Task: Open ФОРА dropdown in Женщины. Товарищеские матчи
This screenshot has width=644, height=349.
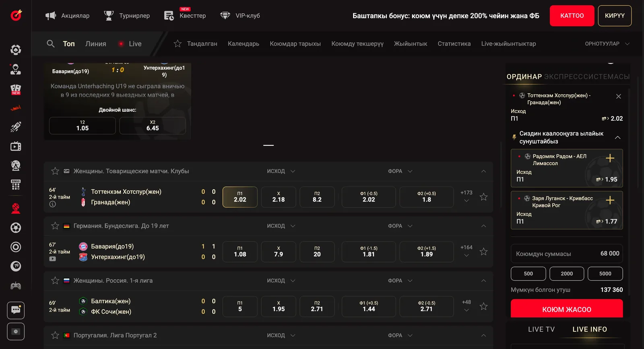Action: (x=400, y=171)
